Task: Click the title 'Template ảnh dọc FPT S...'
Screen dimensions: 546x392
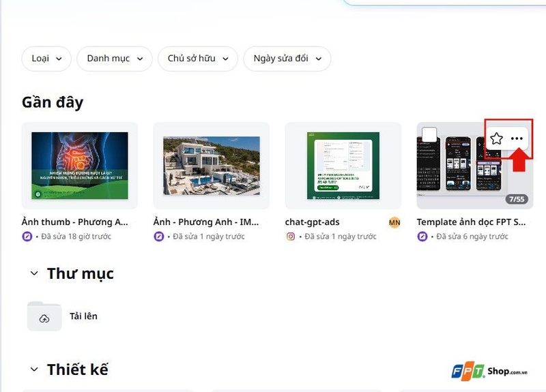Action: pyautogui.click(x=471, y=222)
